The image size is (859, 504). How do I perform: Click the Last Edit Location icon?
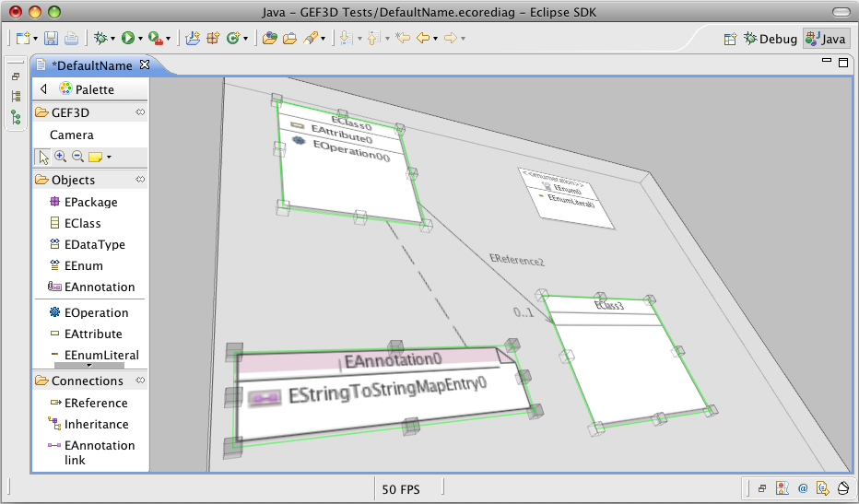click(403, 38)
